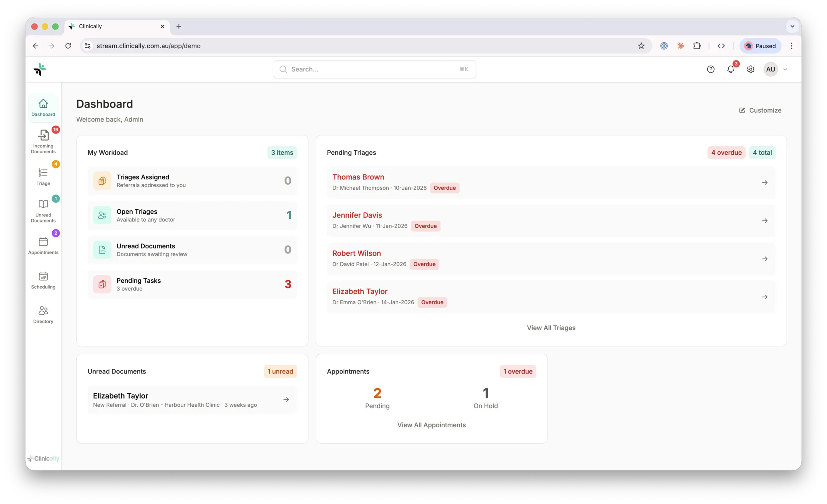Click the Customize button
Screen dimensions: 827x504
pos(760,110)
